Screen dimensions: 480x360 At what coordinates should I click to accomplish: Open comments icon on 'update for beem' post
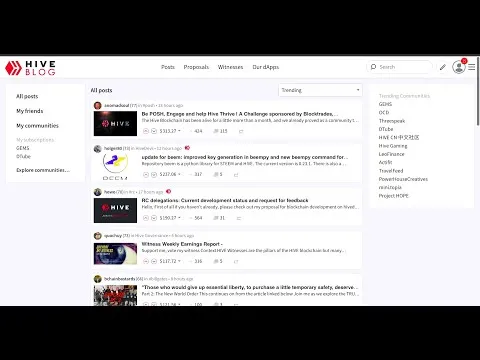click(216, 174)
